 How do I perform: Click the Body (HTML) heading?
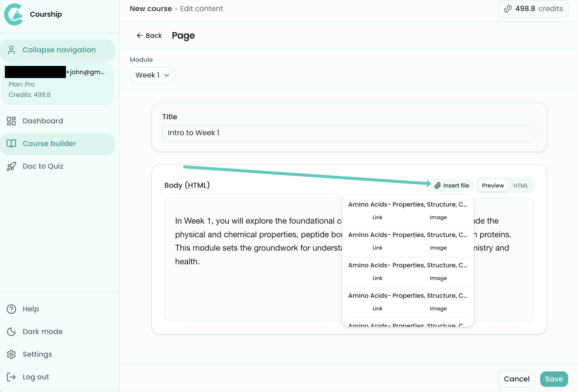click(187, 185)
